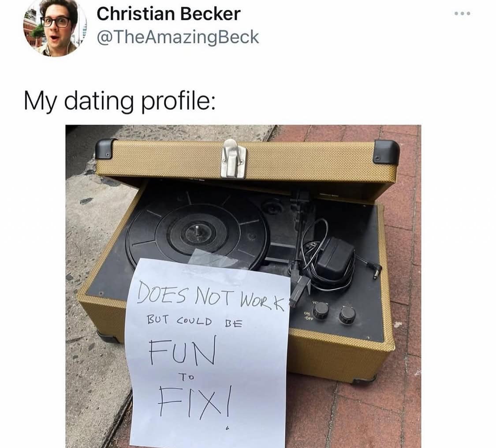This screenshot has width=496, height=448.
Task: Click the left black corner protector on lid
Action: 107,149
